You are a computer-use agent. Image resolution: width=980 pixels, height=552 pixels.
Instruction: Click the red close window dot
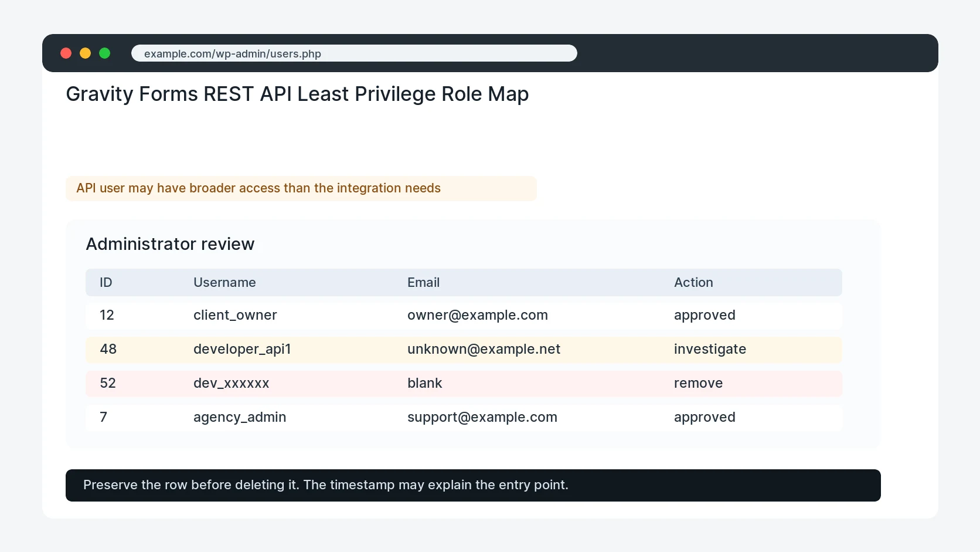[66, 53]
